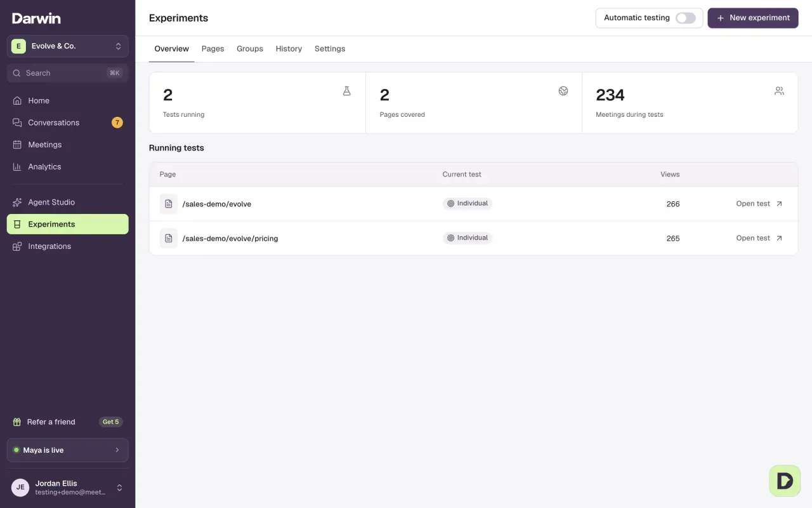Click the Individual badge for pricing page
Screen dimensions: 812x508
click(468, 238)
